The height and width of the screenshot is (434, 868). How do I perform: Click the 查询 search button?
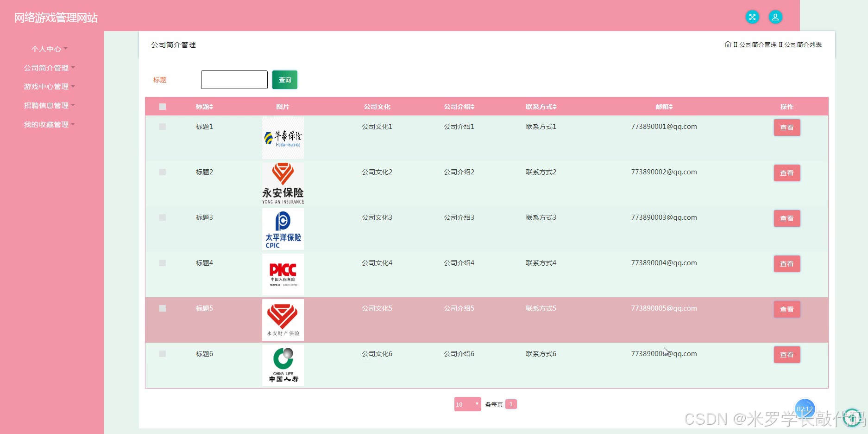tap(285, 80)
